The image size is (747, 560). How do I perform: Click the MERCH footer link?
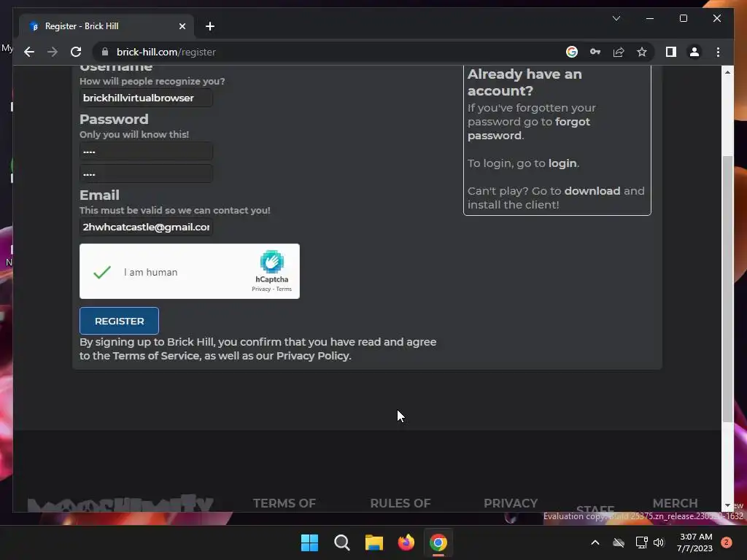675,503
